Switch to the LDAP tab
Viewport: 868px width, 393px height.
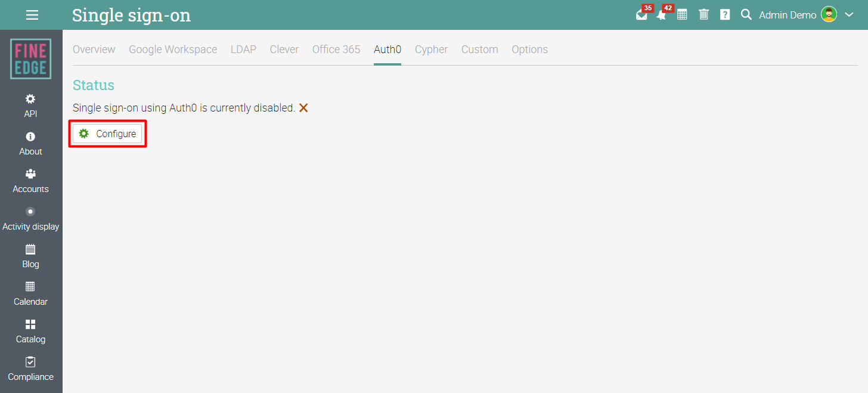(243, 49)
